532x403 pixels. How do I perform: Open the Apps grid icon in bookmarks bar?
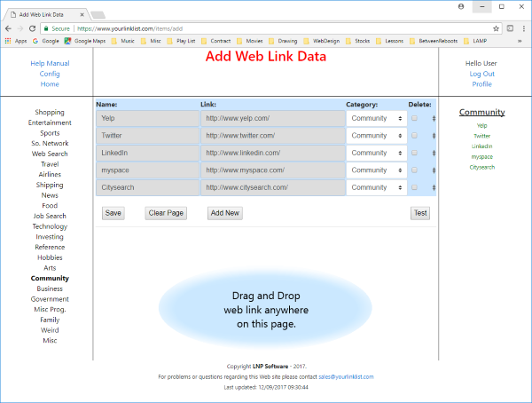[x=8, y=41]
